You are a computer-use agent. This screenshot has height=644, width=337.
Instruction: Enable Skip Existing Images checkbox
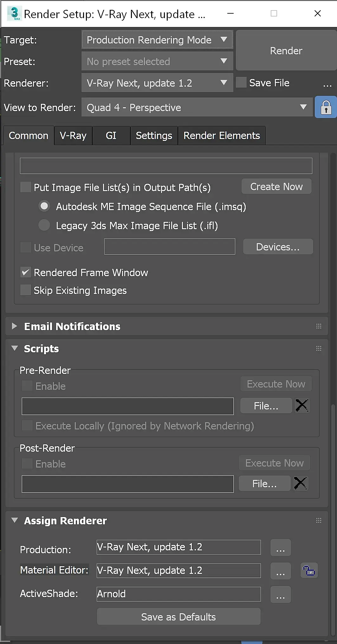26,290
